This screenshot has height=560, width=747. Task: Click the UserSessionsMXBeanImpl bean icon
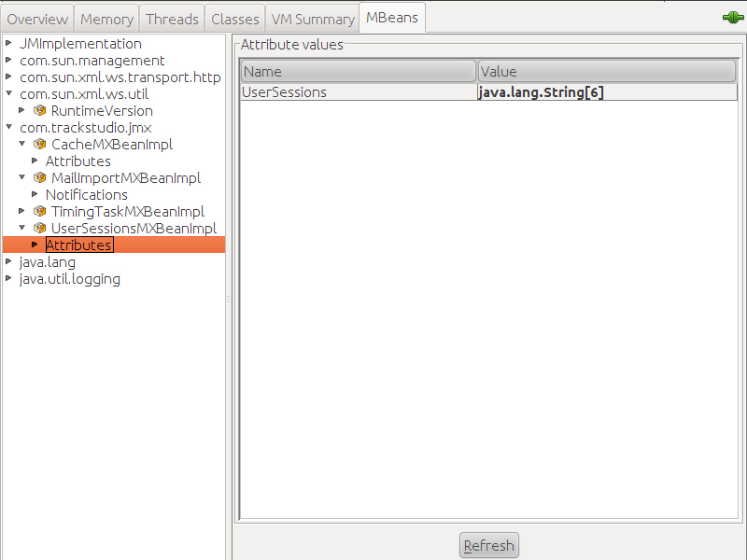click(40, 229)
